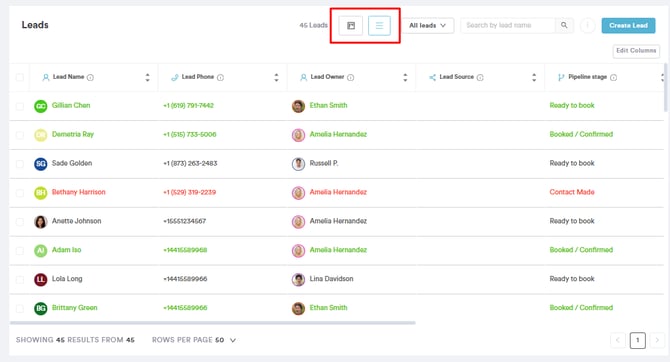Focus the Search by lead name field

tap(508, 26)
